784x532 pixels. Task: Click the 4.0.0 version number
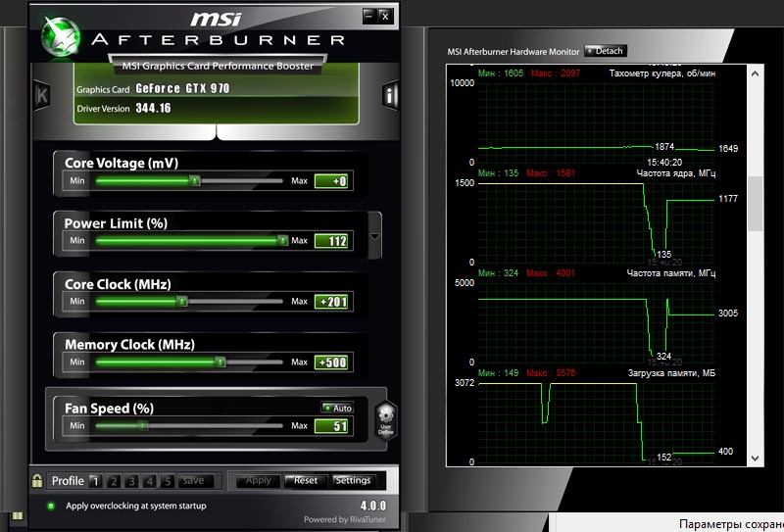click(x=373, y=506)
